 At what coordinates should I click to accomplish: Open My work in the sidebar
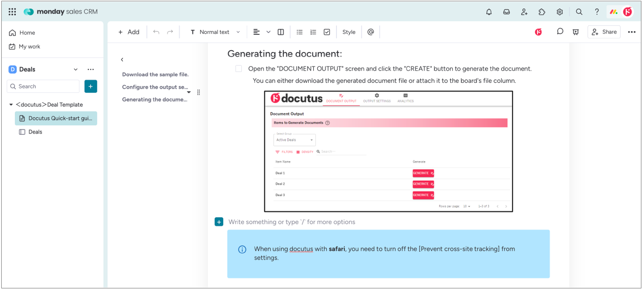(x=29, y=47)
